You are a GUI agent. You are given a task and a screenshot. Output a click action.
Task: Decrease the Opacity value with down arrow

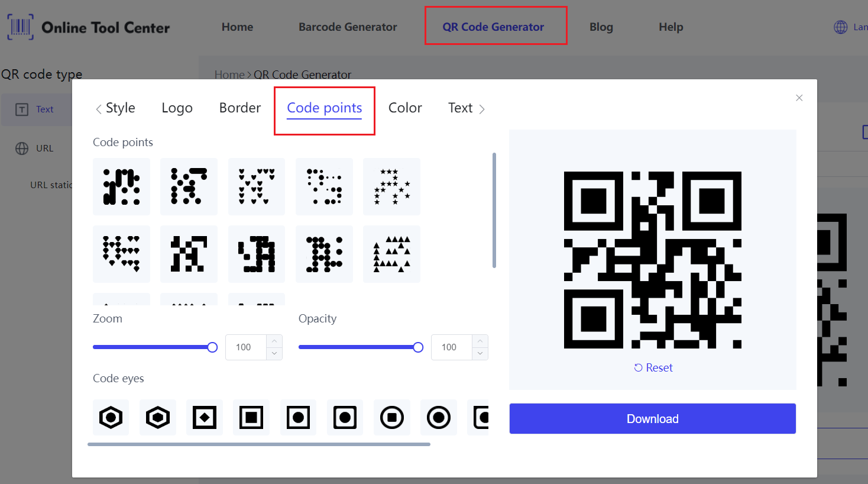click(480, 353)
